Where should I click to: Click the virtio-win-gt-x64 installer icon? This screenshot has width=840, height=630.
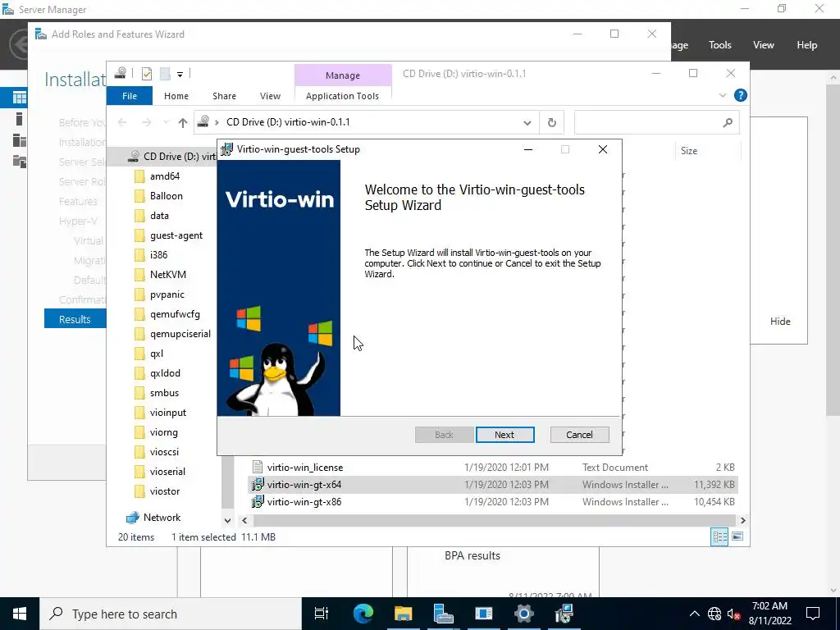(258, 484)
